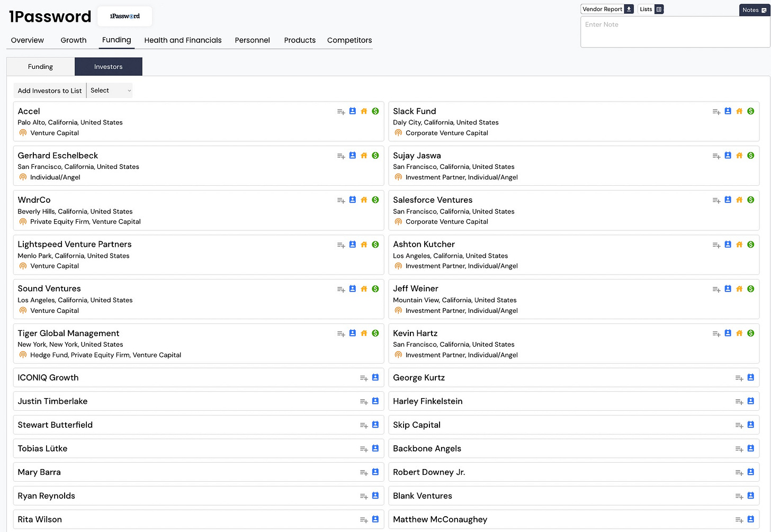Click Add Investors to List button
Image resolution: width=771 pixels, height=532 pixels.
point(50,91)
